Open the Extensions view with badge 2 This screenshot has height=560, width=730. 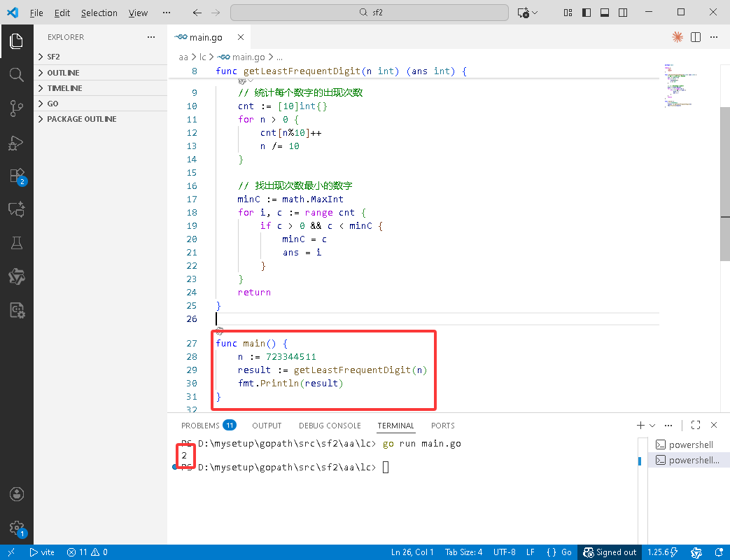17,176
